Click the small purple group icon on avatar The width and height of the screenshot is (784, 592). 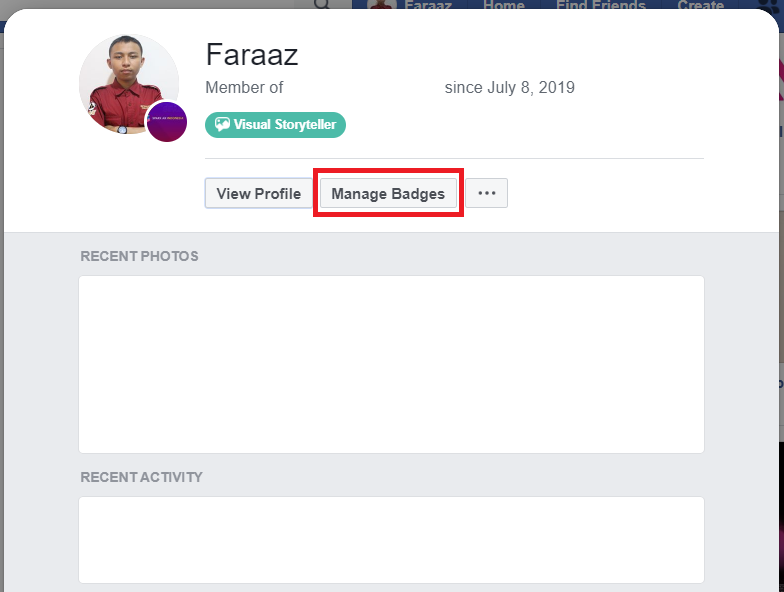point(167,122)
